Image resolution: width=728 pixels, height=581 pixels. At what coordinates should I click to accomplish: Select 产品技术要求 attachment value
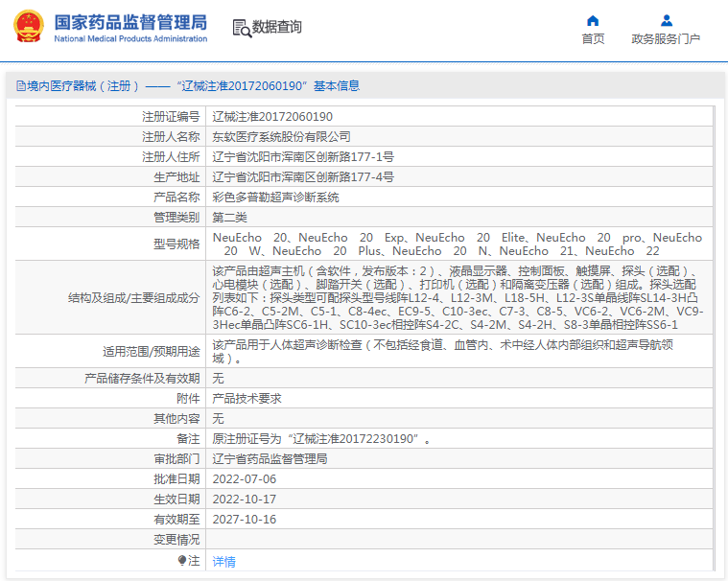pyautogui.click(x=247, y=399)
